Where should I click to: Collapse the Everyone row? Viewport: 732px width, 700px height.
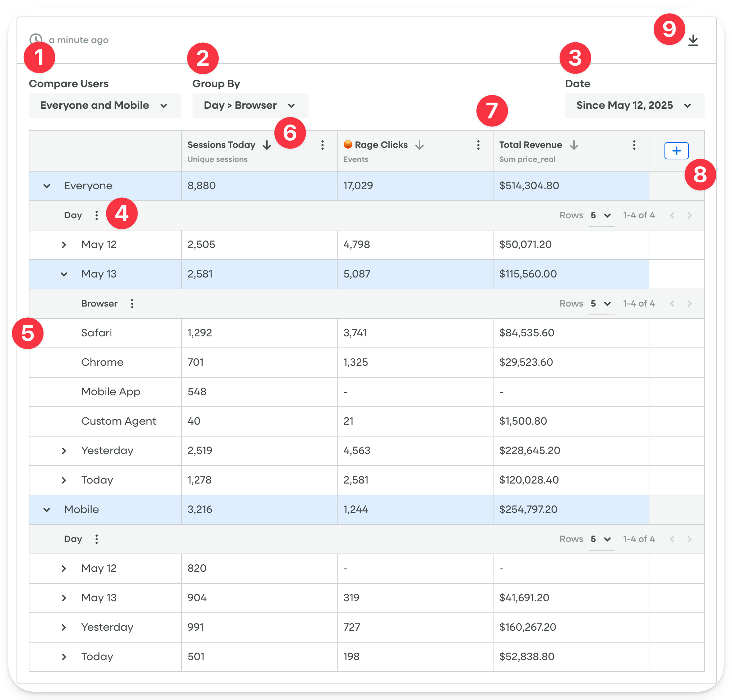(x=46, y=186)
